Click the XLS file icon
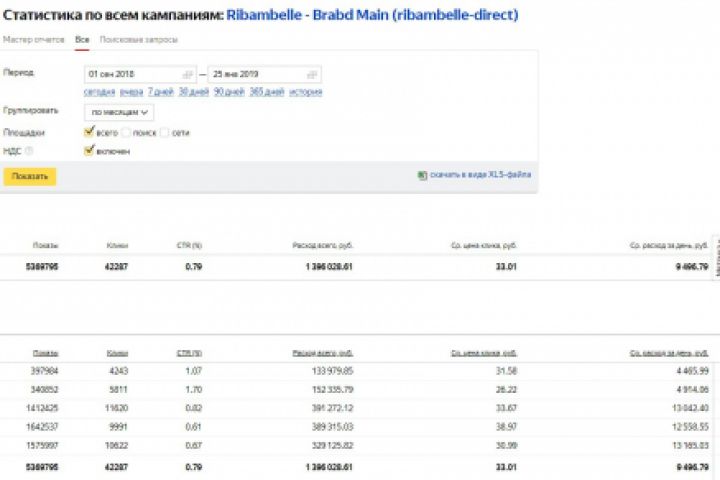The width and height of the screenshot is (720, 480). 422,175
